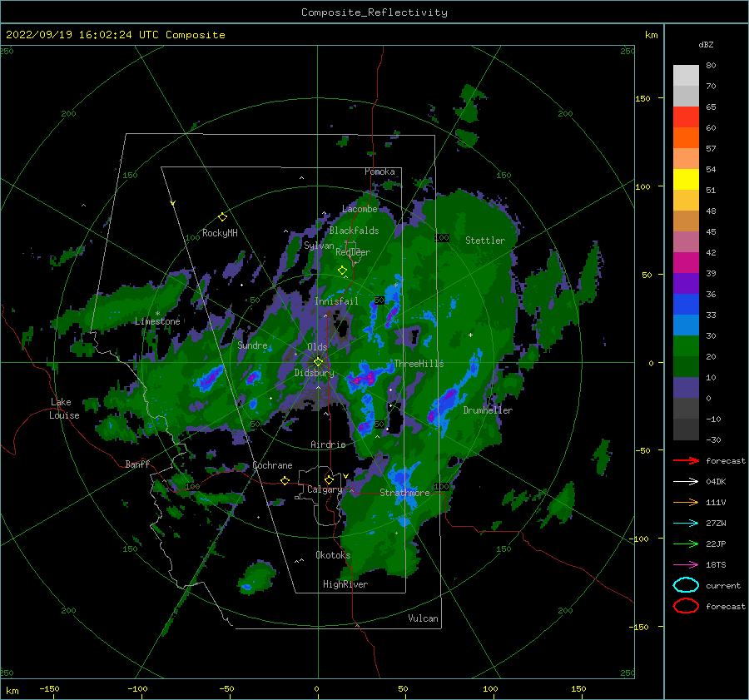
Task: Click the current legend label
Action: [722, 586]
